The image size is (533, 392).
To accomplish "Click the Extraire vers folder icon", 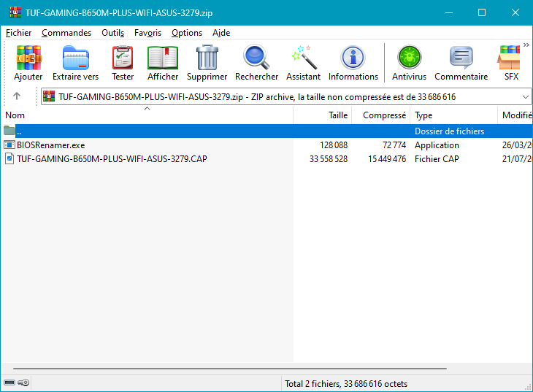I will click(x=76, y=58).
